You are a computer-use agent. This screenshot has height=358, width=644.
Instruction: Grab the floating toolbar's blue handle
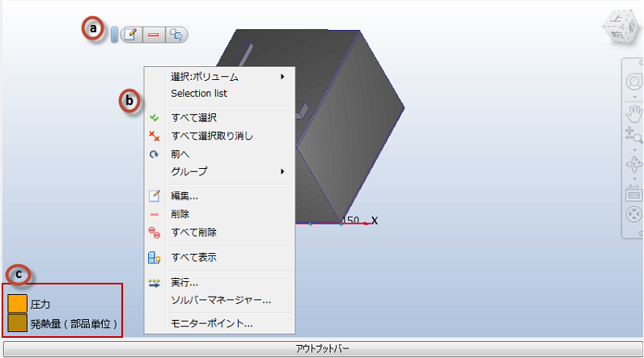click(115, 35)
